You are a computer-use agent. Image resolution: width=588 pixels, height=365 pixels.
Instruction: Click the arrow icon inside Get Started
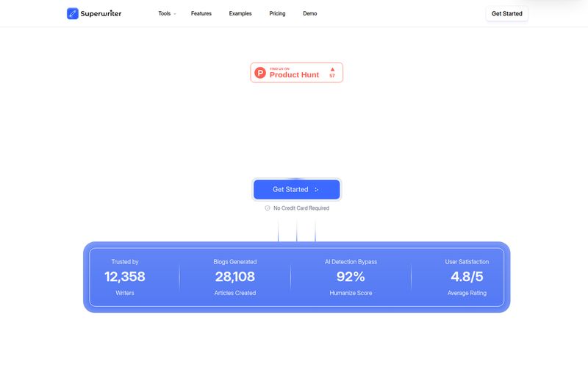click(317, 190)
